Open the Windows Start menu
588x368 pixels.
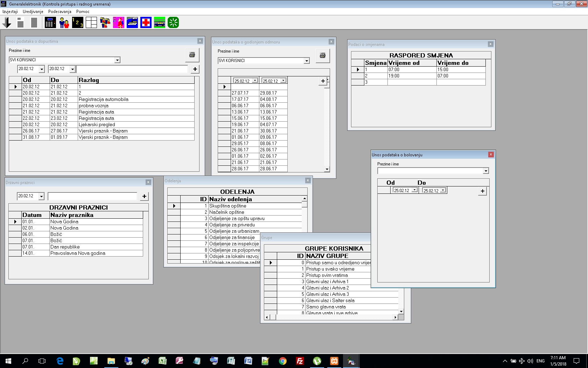pyautogui.click(x=8, y=361)
